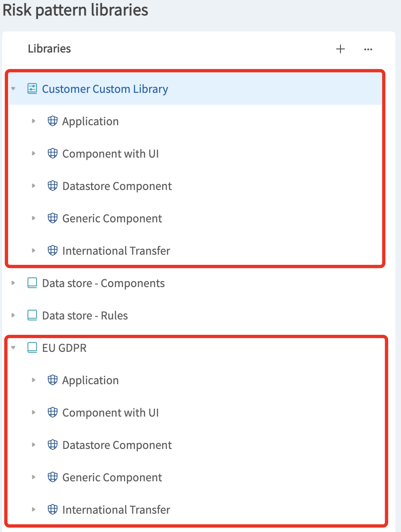401x532 pixels.
Task: Select Application under EU GDPR
Action: coord(91,380)
